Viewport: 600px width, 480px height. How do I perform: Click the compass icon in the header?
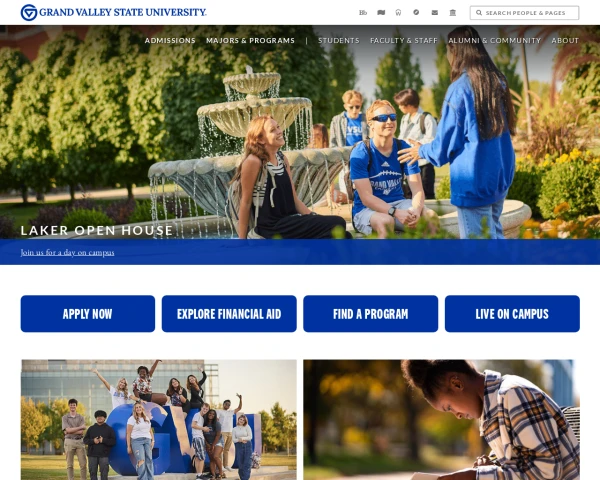point(416,12)
